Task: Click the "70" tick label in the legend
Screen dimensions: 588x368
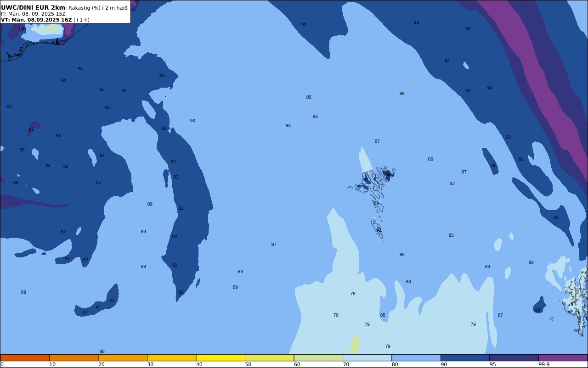Action: 346,364
